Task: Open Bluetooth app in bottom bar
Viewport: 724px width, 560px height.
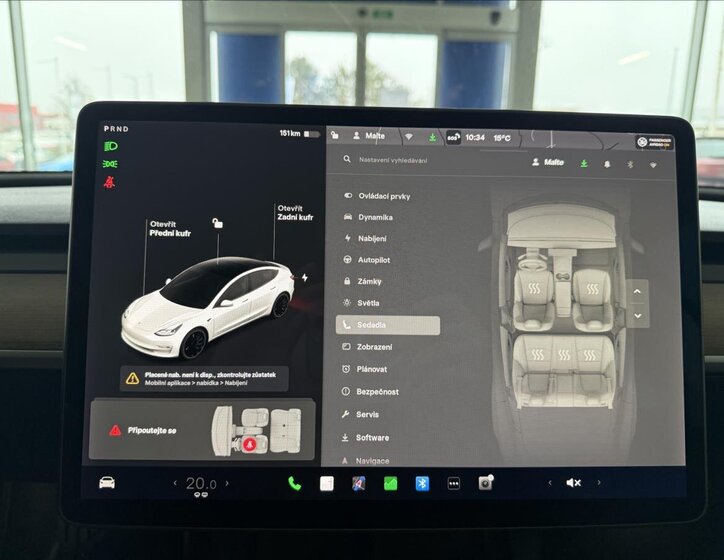Action: (422, 483)
